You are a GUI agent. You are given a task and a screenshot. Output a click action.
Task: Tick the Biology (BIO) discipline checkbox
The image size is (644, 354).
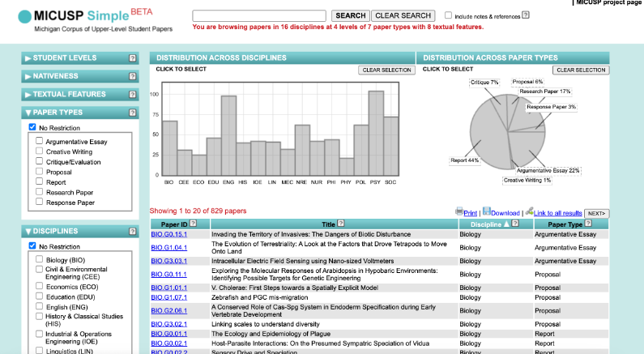pyautogui.click(x=39, y=259)
